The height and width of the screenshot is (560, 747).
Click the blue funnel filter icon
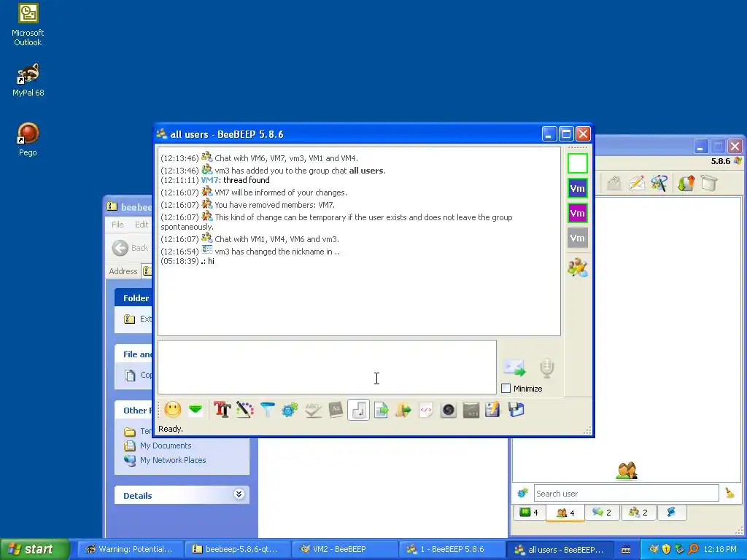pos(268,410)
